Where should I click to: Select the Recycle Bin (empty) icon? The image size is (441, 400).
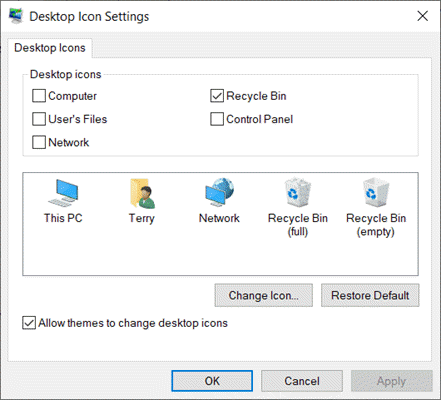[x=376, y=207]
